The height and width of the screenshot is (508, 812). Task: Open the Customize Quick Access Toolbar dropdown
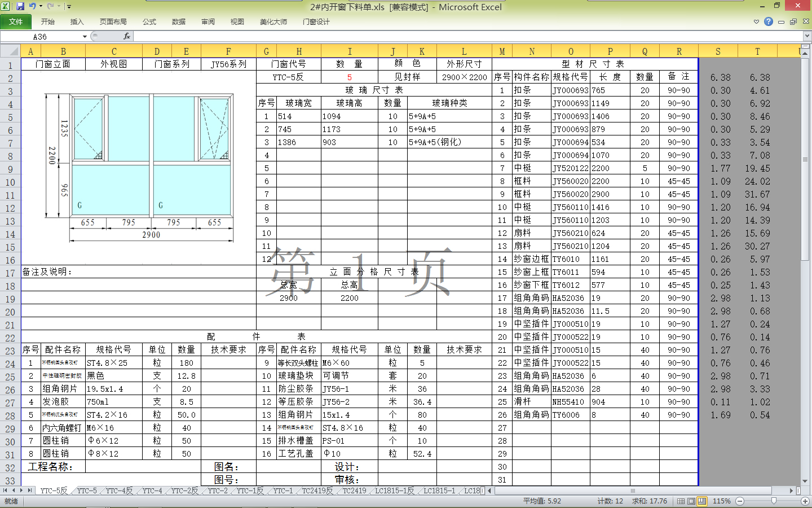[69, 7]
